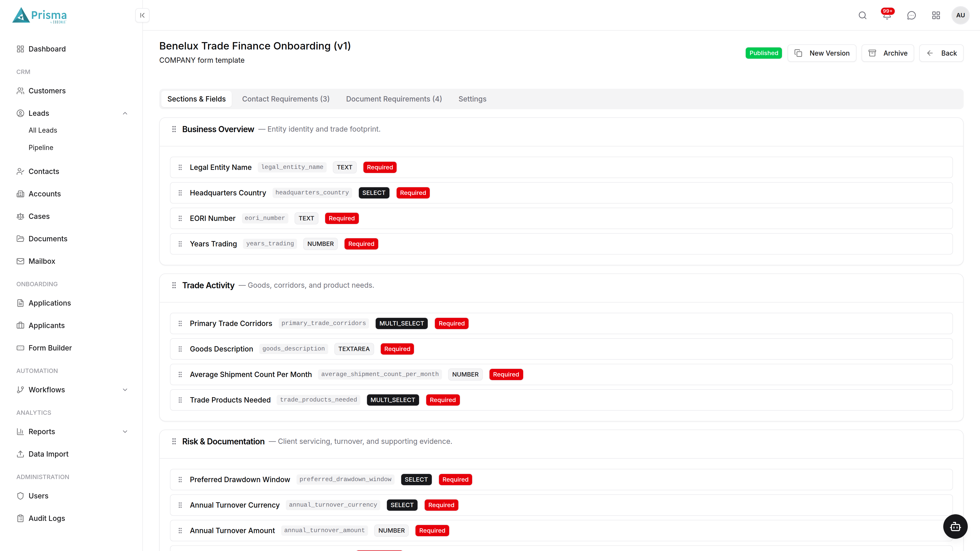
Task: Switch to Document Requirements (4) tab
Action: click(394, 99)
